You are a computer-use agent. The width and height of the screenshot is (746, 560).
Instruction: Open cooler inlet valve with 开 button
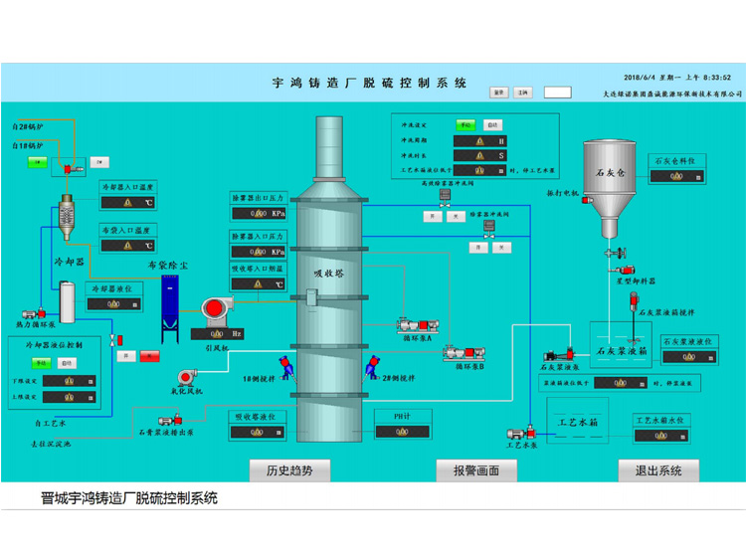coord(126,356)
